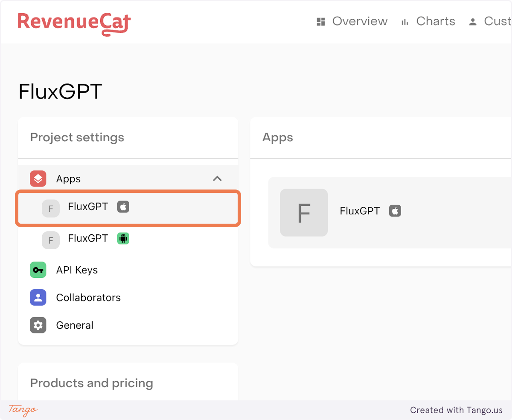This screenshot has width=512, height=420.
Task: Open the Overview tab
Action: tap(360, 21)
